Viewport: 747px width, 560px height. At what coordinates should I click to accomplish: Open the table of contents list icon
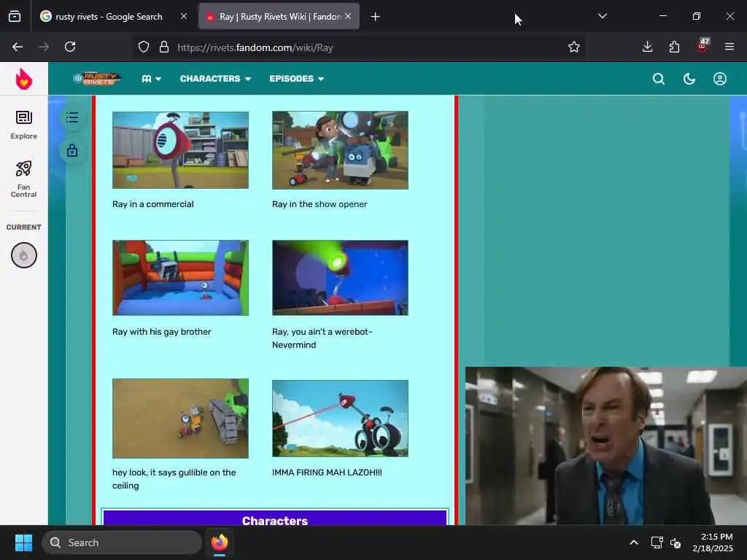72,117
